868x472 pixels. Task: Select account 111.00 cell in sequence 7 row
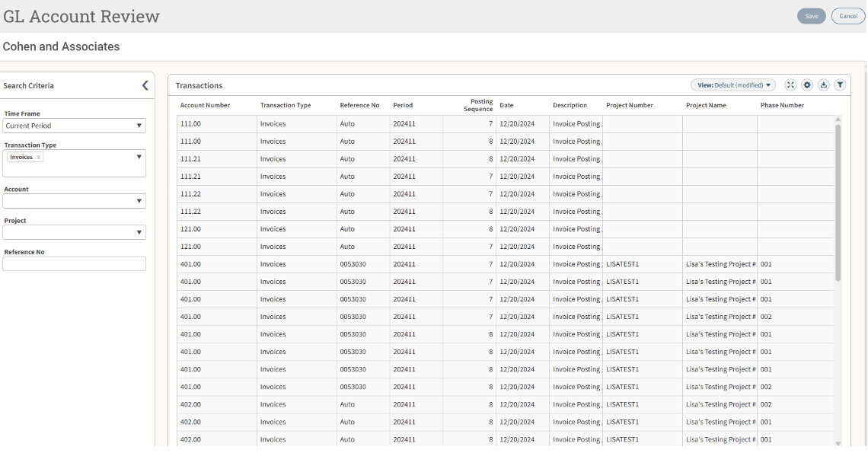(x=217, y=124)
